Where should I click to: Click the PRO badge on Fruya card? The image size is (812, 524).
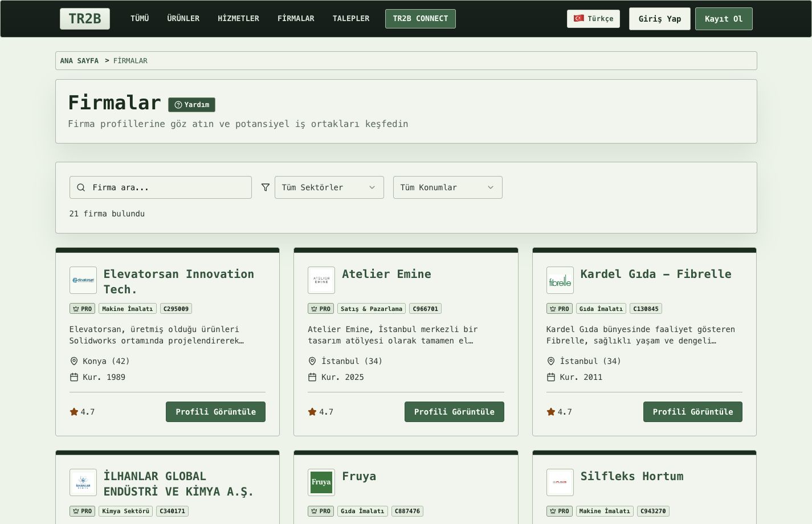(x=321, y=511)
